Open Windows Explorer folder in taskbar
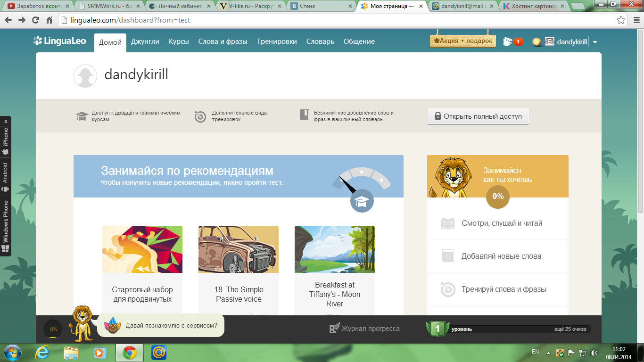The width and height of the screenshot is (644, 362). tap(71, 352)
